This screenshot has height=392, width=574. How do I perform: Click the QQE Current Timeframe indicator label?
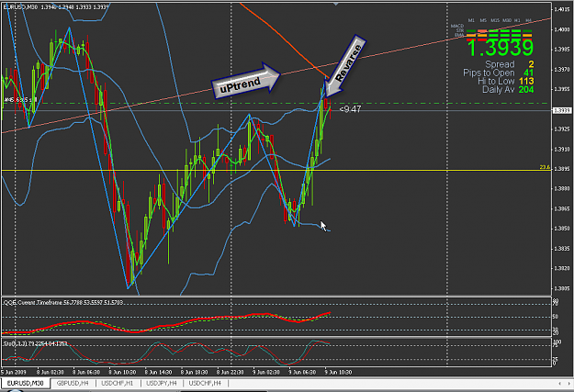click(63, 303)
